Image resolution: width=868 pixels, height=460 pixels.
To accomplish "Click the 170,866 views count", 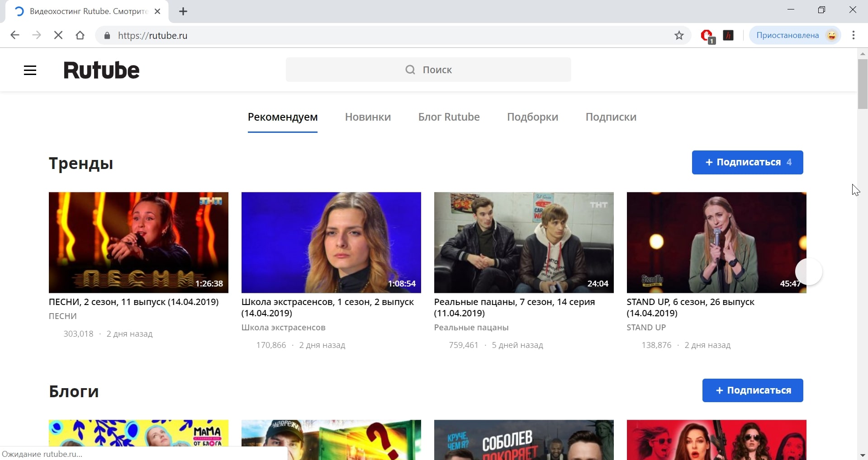I will point(271,345).
